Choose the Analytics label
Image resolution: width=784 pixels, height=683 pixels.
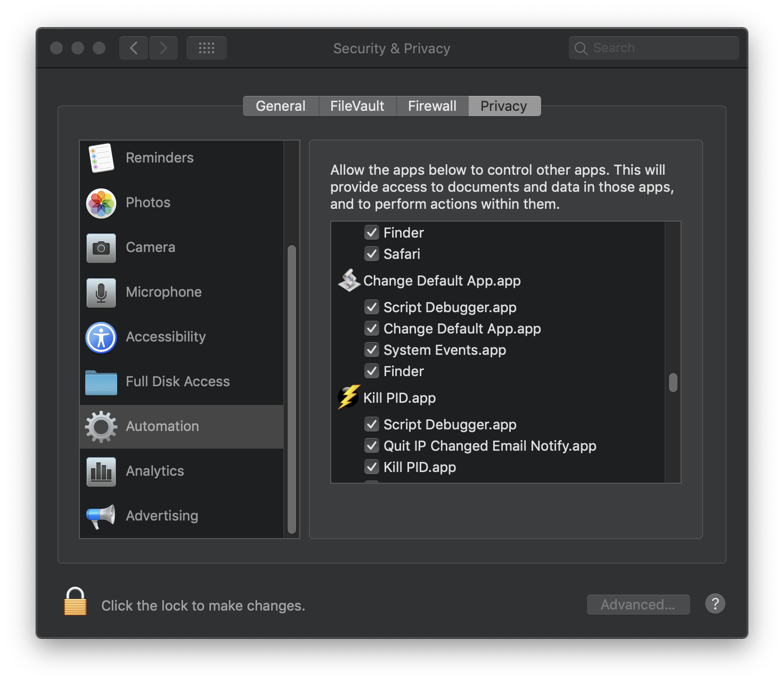tap(155, 471)
